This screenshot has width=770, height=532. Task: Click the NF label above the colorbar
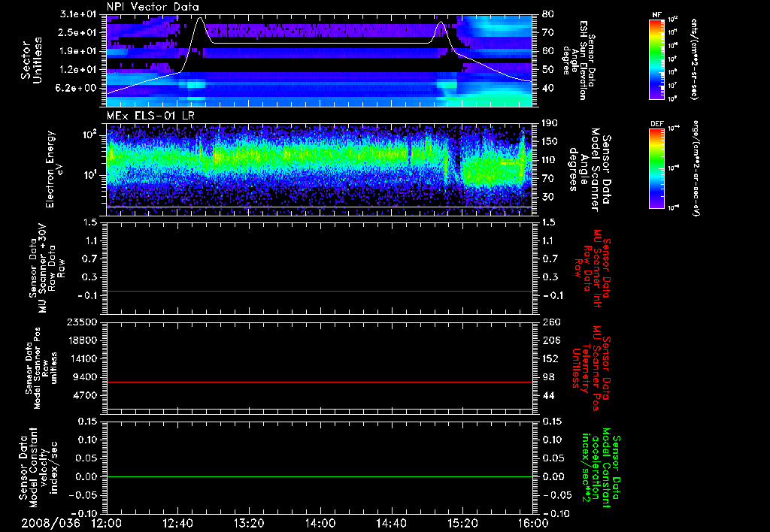[x=657, y=15]
